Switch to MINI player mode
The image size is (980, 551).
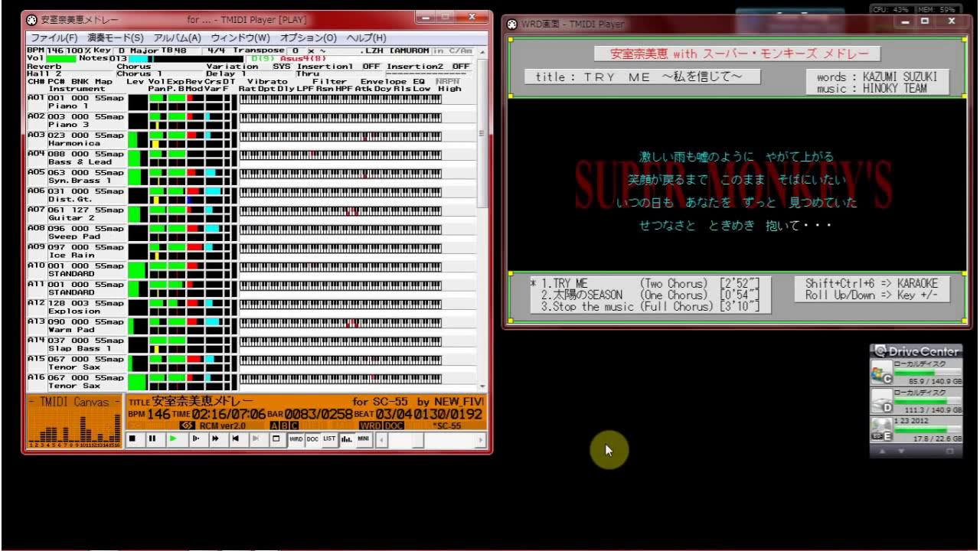[x=364, y=439]
